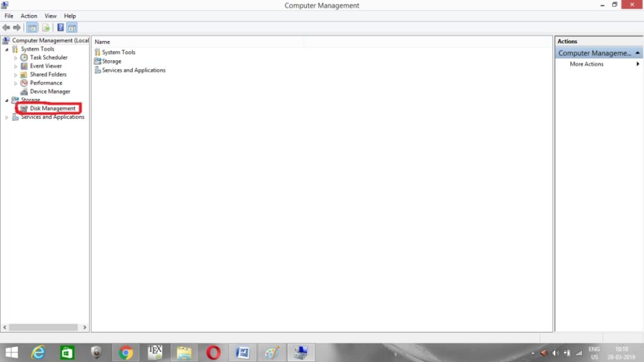Open the Action menu
The width and height of the screenshot is (644, 362).
coord(29,16)
